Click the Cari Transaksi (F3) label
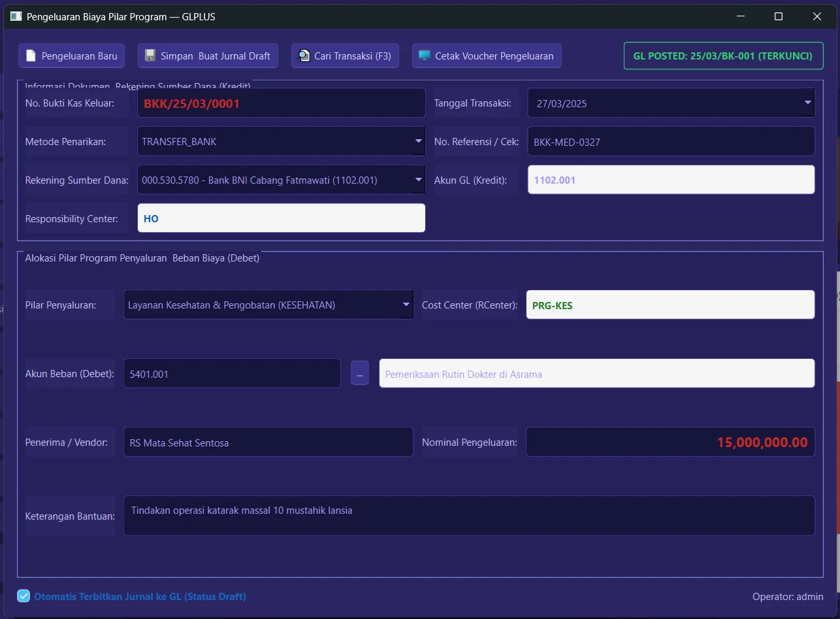840x619 pixels. 353,56
